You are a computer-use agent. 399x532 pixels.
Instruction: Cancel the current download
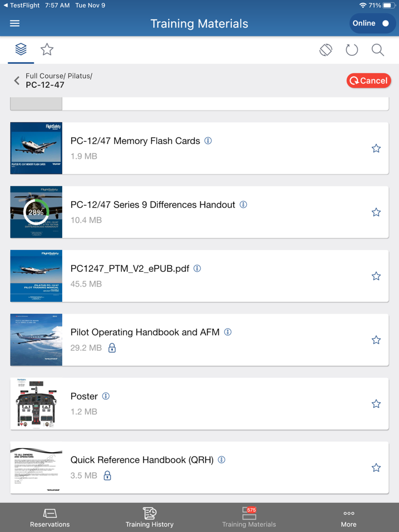click(369, 80)
